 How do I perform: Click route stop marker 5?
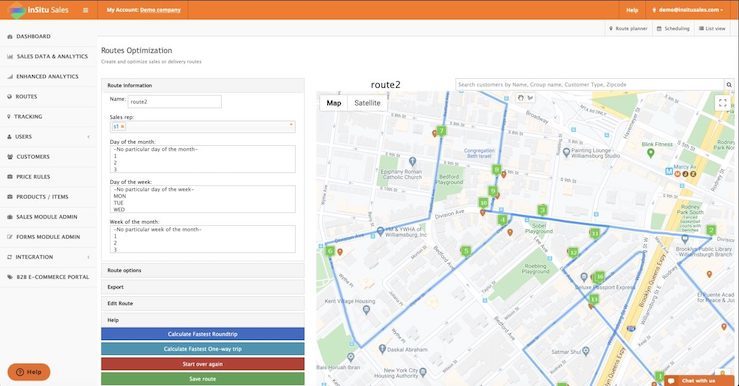[x=466, y=251]
